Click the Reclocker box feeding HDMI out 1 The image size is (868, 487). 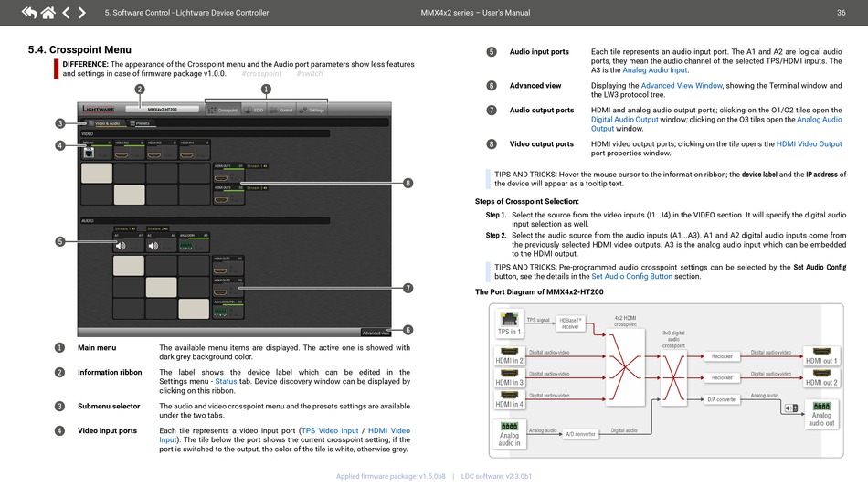point(722,356)
